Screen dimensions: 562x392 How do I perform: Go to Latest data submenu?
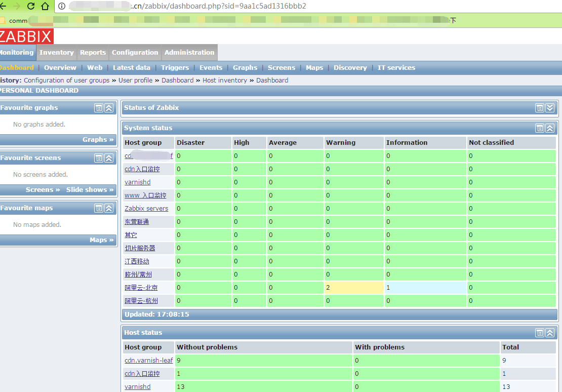point(132,68)
